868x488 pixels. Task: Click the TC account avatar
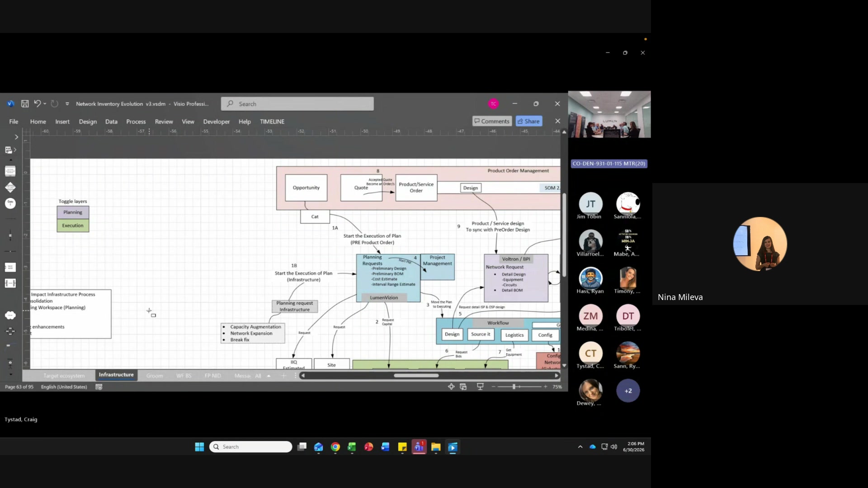(493, 104)
